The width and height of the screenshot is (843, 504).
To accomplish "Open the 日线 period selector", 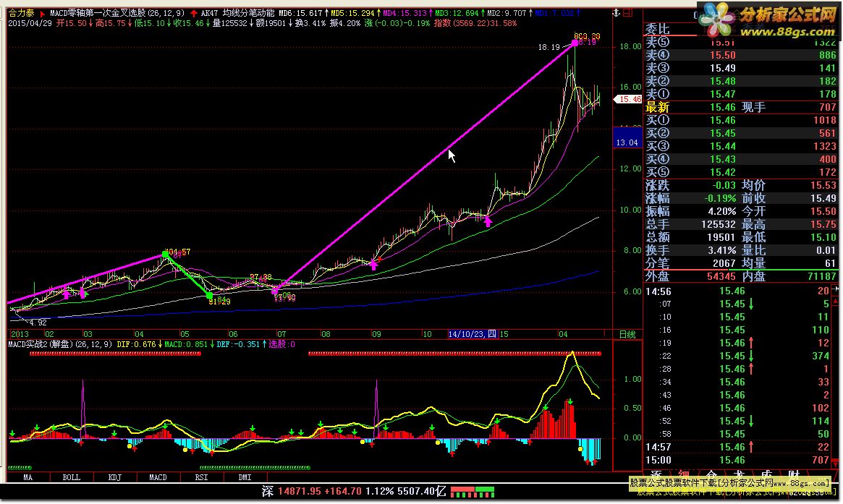I will point(627,334).
